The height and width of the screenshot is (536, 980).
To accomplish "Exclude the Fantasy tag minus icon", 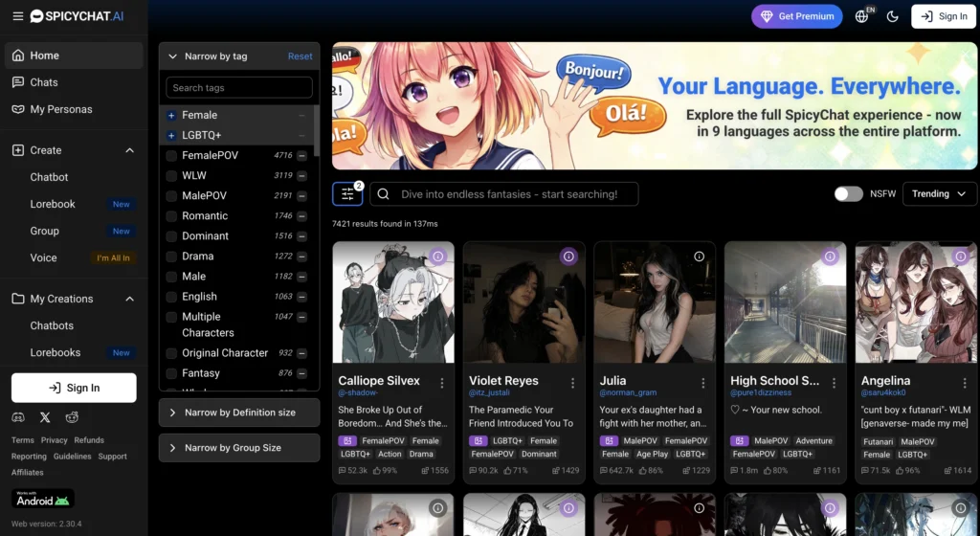I will [301, 373].
